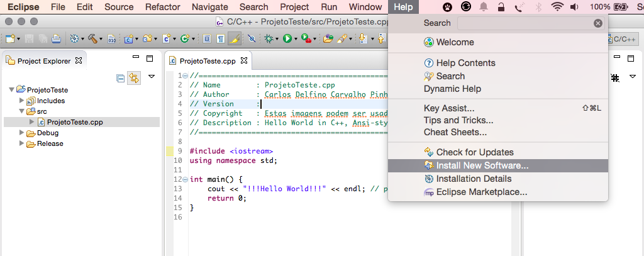Maximize the right-side panel
This screenshot has height=256, width=644.
click(x=630, y=58)
